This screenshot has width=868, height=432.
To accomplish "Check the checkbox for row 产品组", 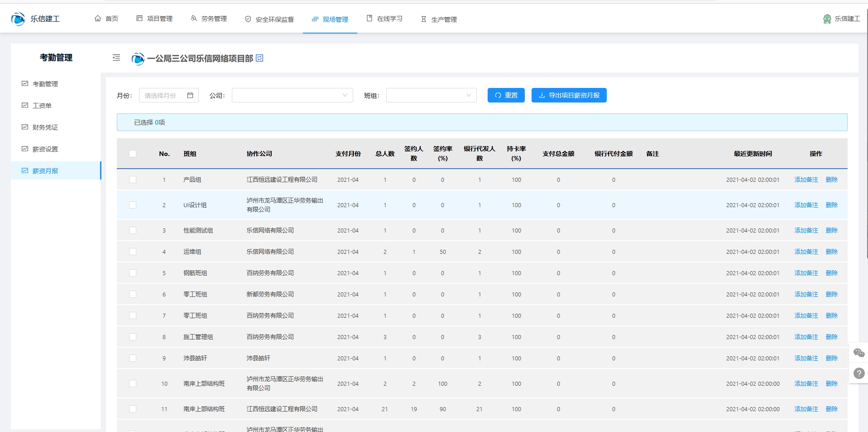I will click(133, 180).
